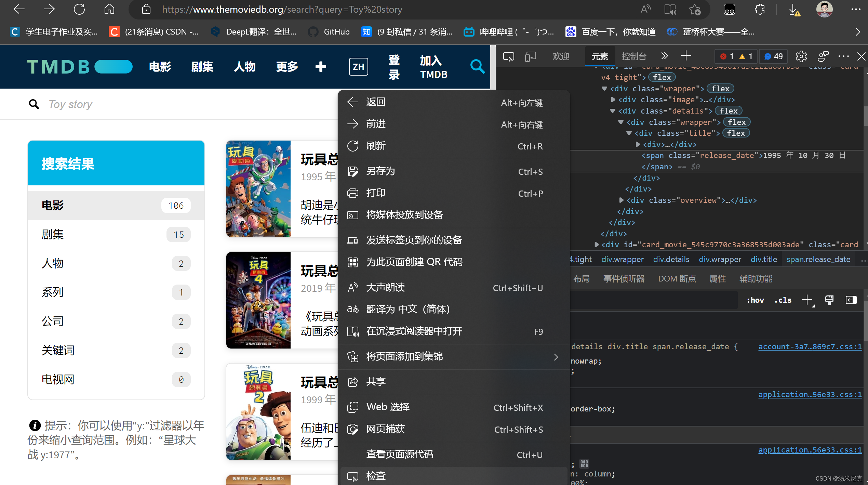Select 翻译为 中文（简体） entry

(454, 309)
